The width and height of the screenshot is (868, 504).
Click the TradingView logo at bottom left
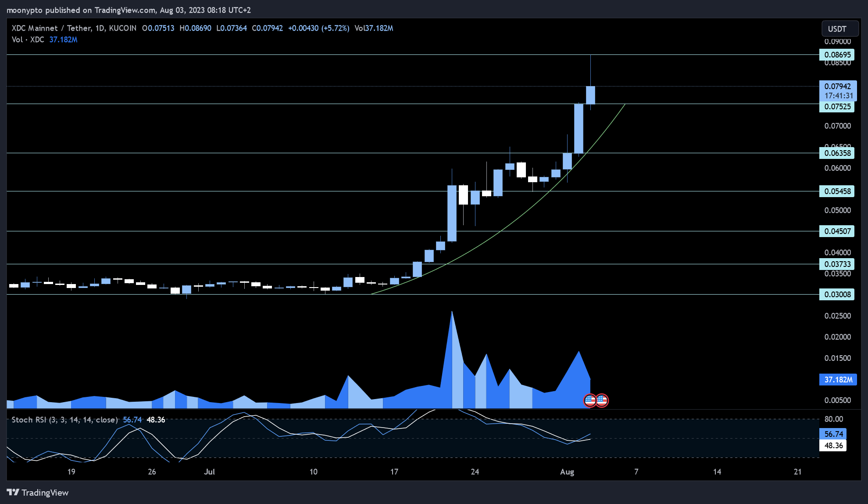[x=38, y=493]
